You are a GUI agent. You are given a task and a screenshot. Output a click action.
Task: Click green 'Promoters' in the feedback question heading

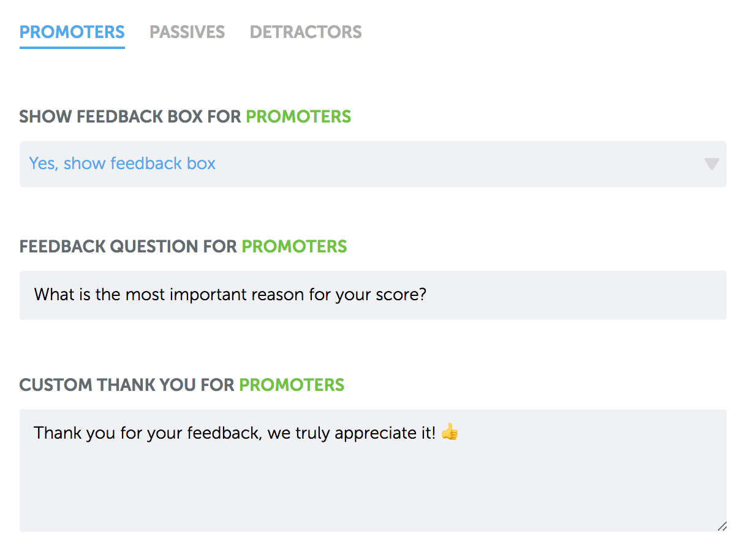[x=294, y=246]
